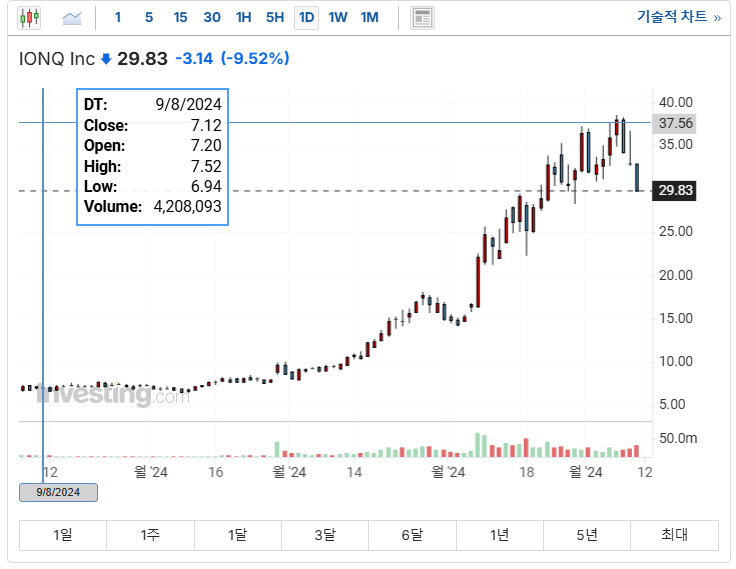Select the 1M interval
736x569 pixels.
tap(369, 18)
